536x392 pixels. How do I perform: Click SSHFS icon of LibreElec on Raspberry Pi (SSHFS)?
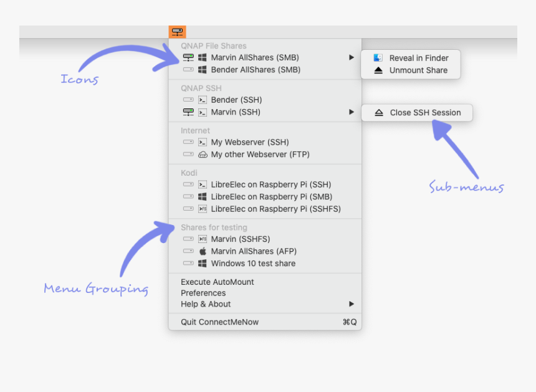click(x=203, y=209)
